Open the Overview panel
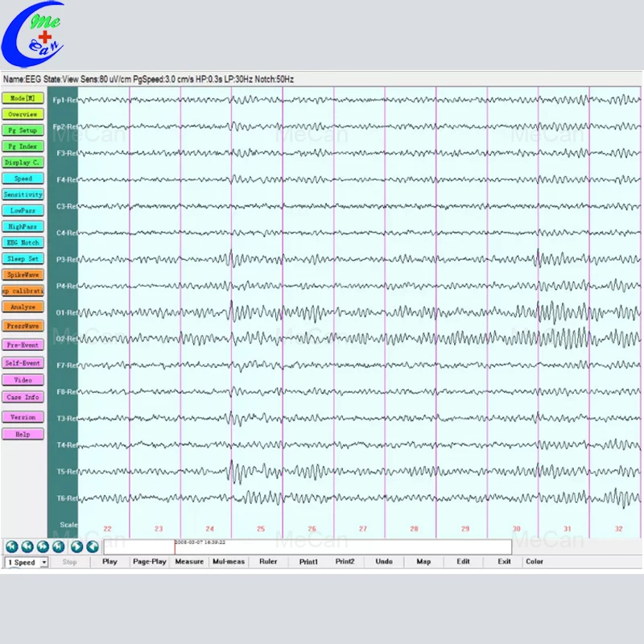 (x=23, y=114)
